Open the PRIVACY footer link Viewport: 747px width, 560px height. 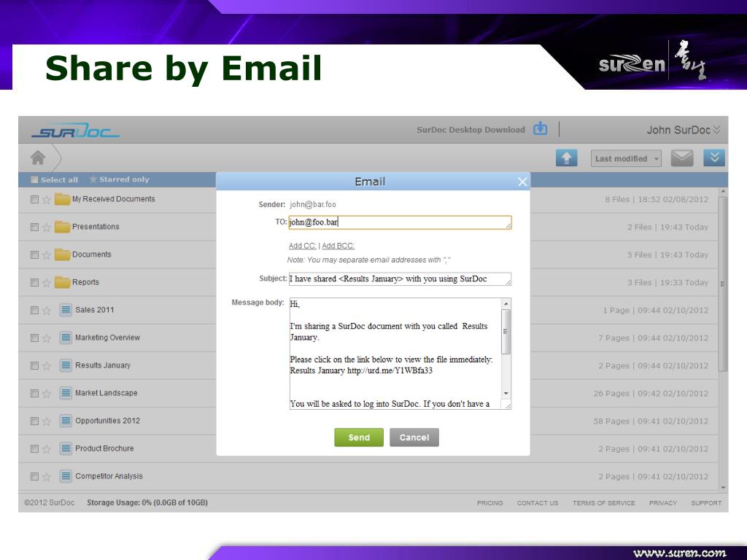point(662,503)
